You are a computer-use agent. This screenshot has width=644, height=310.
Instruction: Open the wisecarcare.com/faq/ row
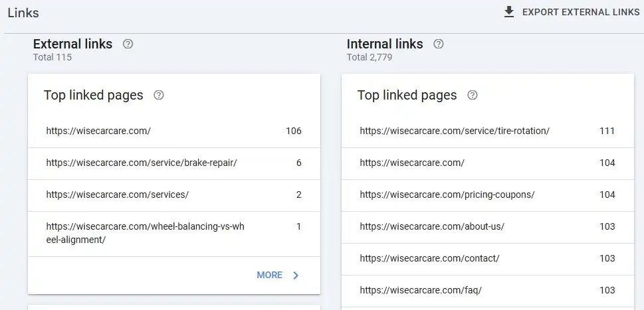coord(488,291)
